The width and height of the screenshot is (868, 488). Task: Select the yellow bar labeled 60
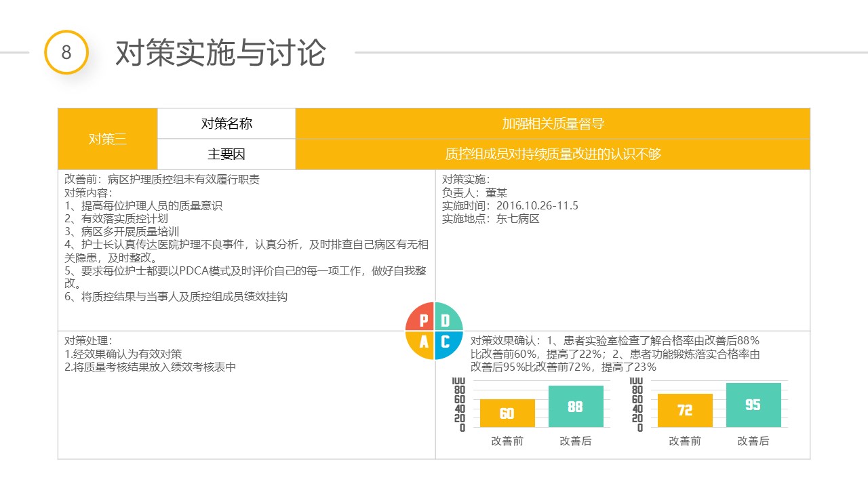tap(507, 413)
